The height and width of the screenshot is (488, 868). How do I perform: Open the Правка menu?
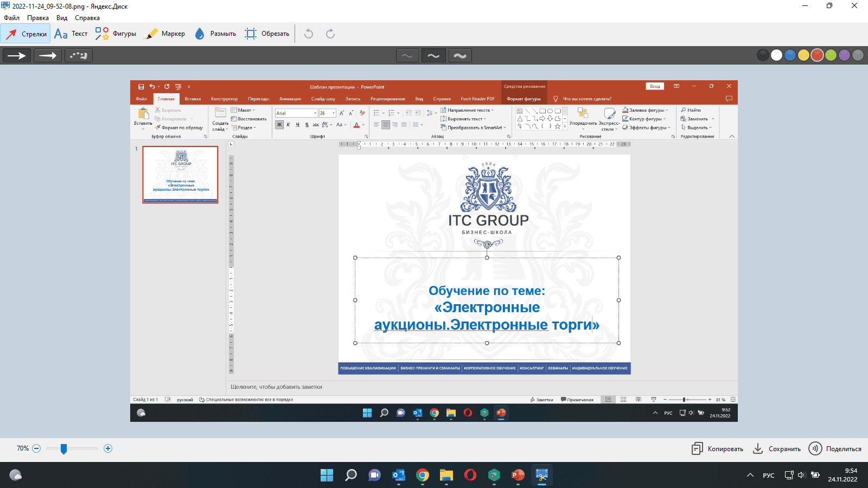coord(38,18)
